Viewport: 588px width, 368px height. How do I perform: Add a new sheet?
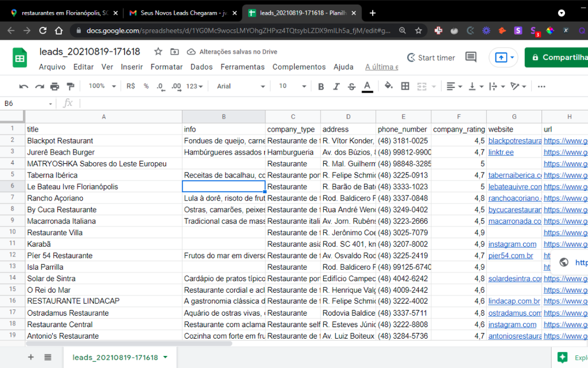point(31,357)
